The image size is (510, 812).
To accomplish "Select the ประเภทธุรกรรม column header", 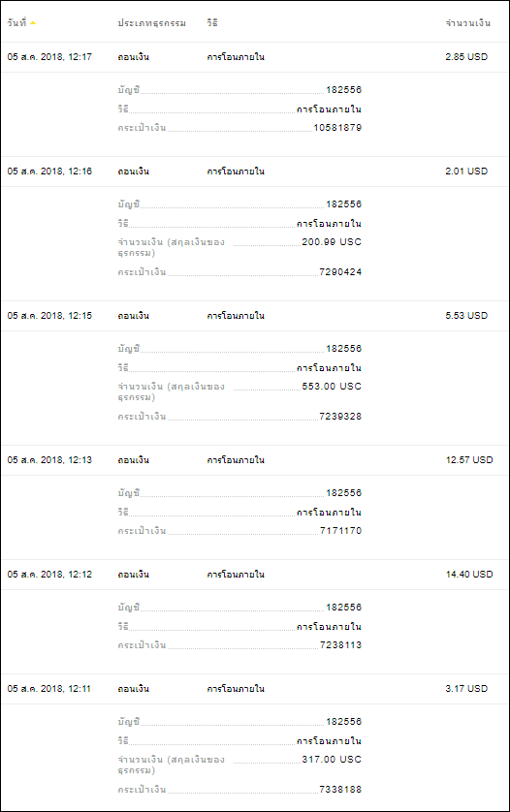I will point(151,23).
